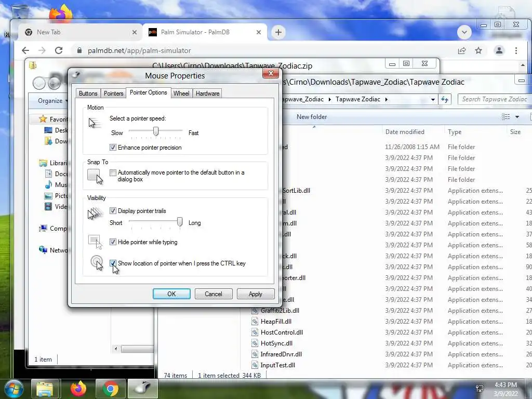Click New folder in Explorer toolbar
This screenshot has height=399, width=532.
pos(312,117)
